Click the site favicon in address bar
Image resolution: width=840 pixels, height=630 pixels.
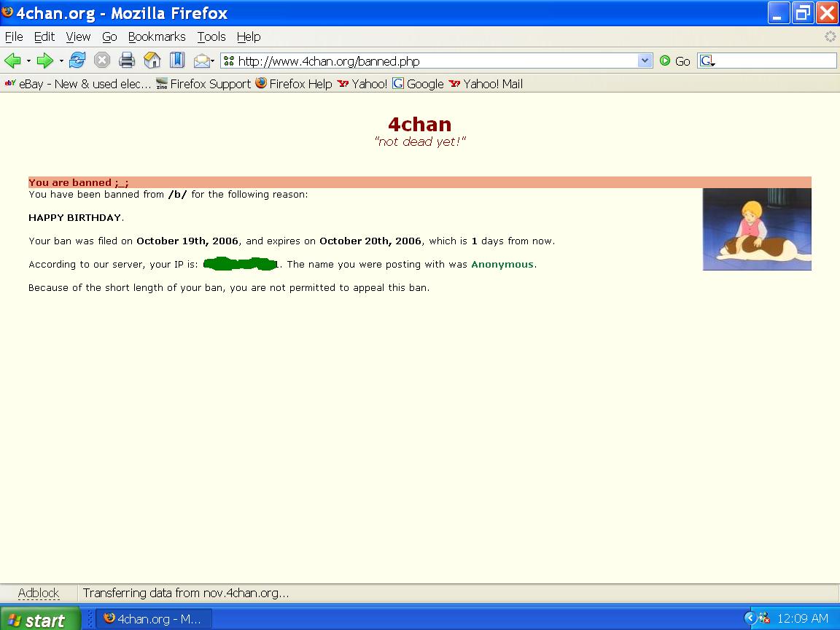[x=229, y=61]
